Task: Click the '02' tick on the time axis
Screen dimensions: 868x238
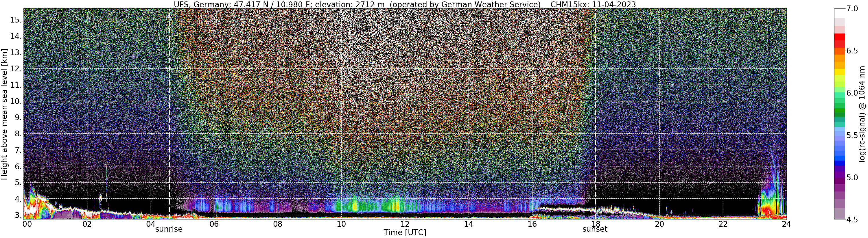Action: [87, 224]
